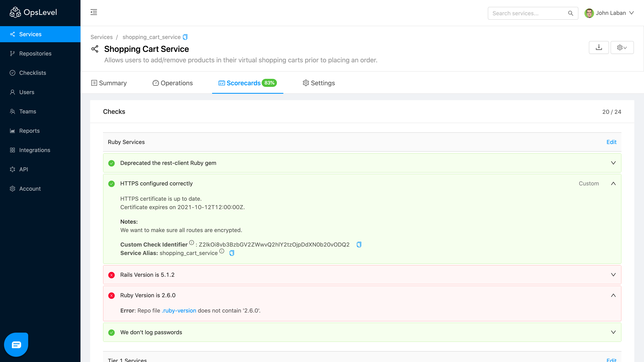
Task: Click the OpsLevel logo
Action: tap(33, 12)
